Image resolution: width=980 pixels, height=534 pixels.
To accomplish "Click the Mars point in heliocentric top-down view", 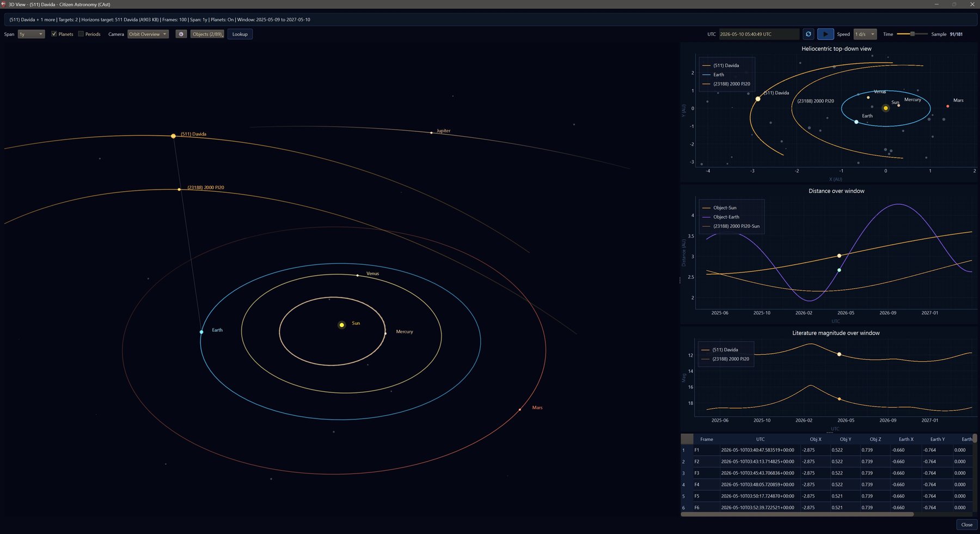I will coord(948,106).
